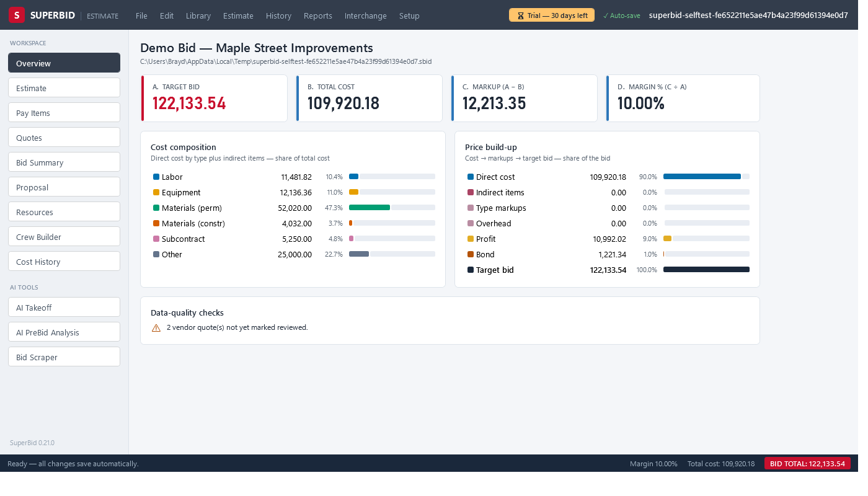Click the Cost composition heading

click(184, 147)
